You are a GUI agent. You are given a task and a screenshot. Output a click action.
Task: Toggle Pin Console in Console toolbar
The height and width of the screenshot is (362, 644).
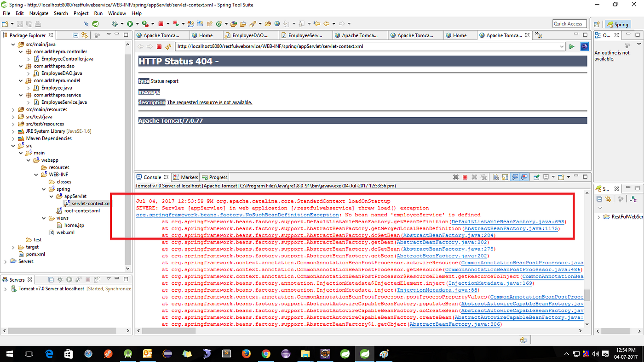click(536, 177)
